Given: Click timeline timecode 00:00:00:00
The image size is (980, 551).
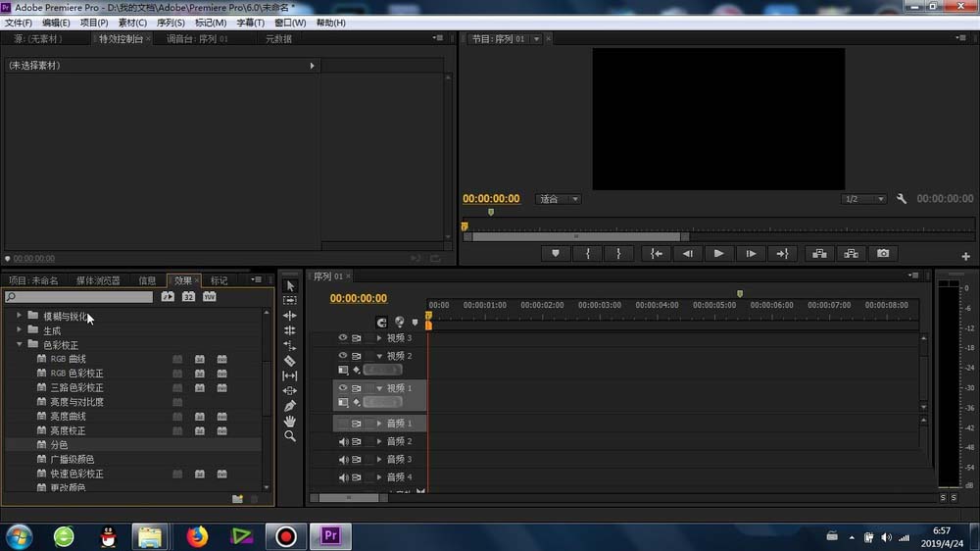Looking at the screenshot, I should click(x=358, y=298).
